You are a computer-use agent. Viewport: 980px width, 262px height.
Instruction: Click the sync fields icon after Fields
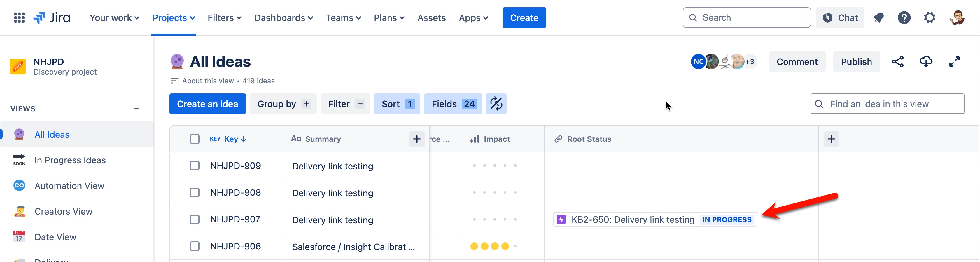tap(496, 104)
